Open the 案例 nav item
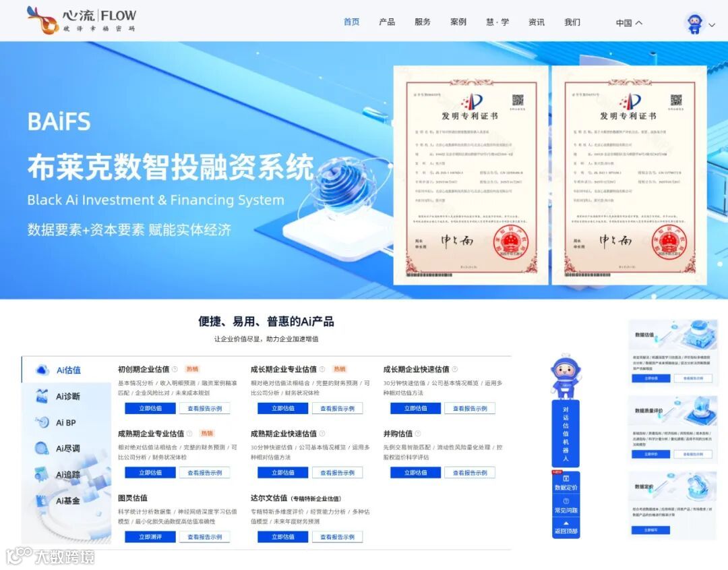Viewport: 728px width, 570px height. tap(458, 22)
